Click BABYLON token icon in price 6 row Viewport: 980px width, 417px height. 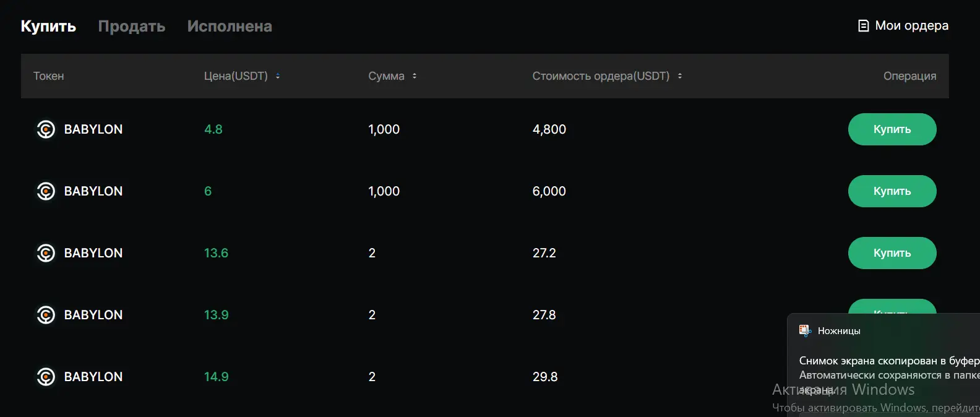point(46,191)
